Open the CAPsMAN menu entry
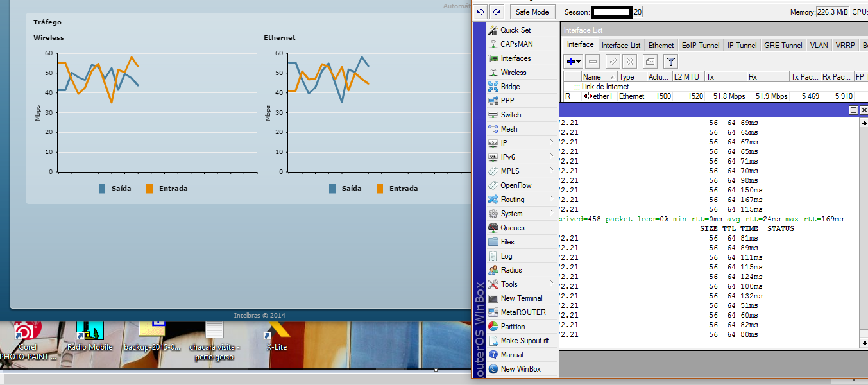The image size is (868, 385). pos(516,44)
